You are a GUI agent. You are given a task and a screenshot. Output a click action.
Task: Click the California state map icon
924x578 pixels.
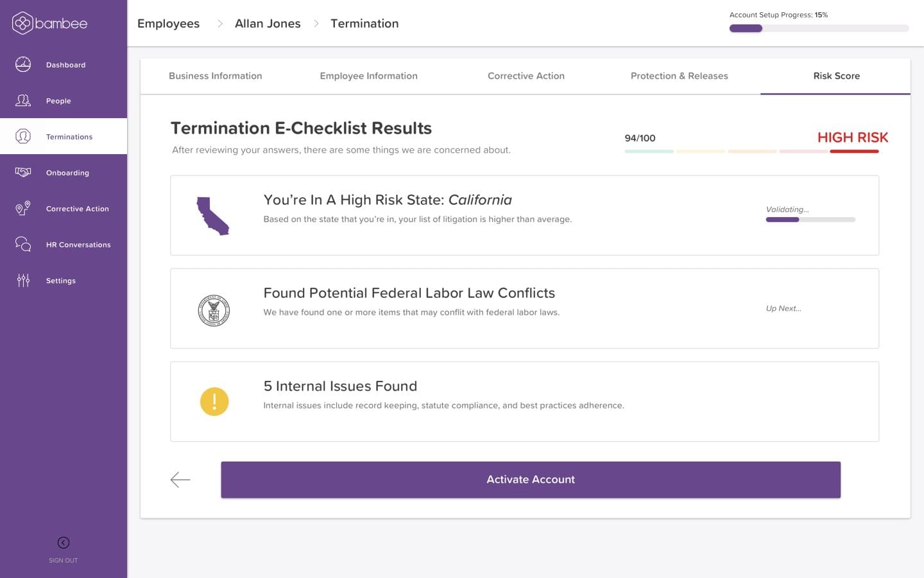(x=212, y=216)
